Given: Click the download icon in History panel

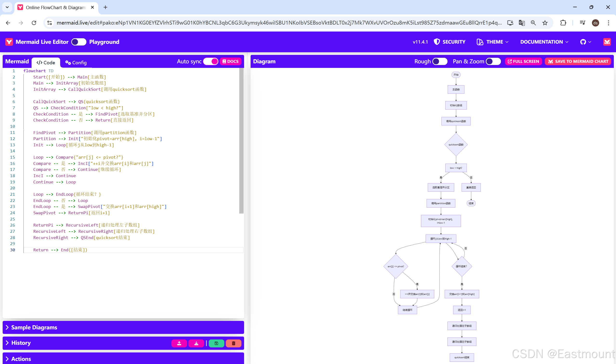Looking at the screenshot, I should [196, 343].
